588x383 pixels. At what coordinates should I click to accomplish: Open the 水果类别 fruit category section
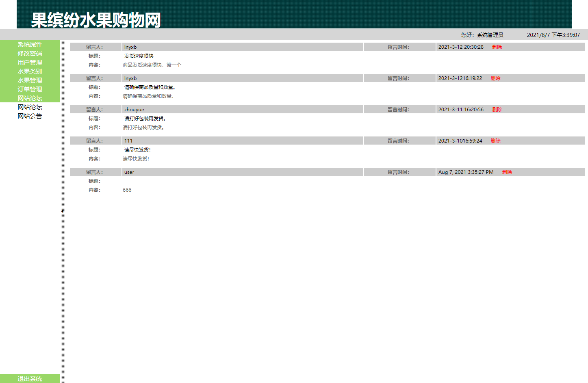point(29,71)
